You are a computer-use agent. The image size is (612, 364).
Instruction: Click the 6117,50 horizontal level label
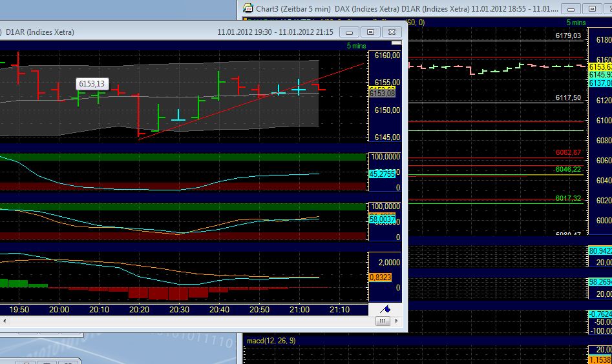pos(568,97)
